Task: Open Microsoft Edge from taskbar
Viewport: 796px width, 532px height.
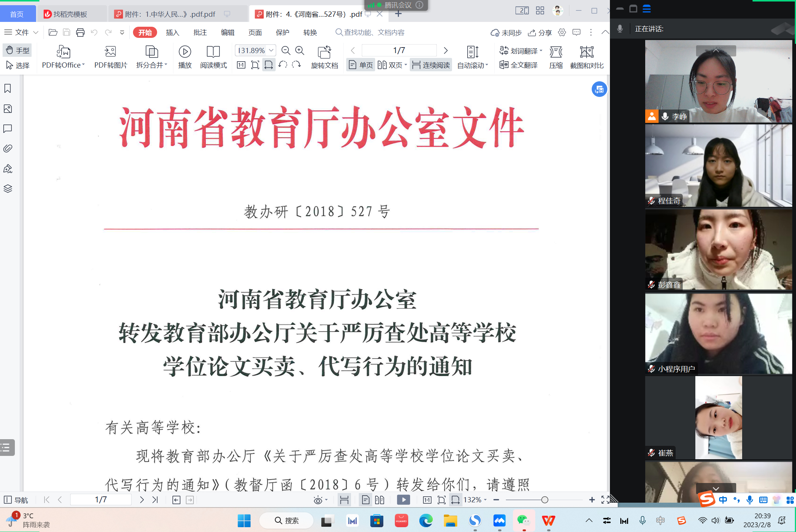Action: point(426,520)
